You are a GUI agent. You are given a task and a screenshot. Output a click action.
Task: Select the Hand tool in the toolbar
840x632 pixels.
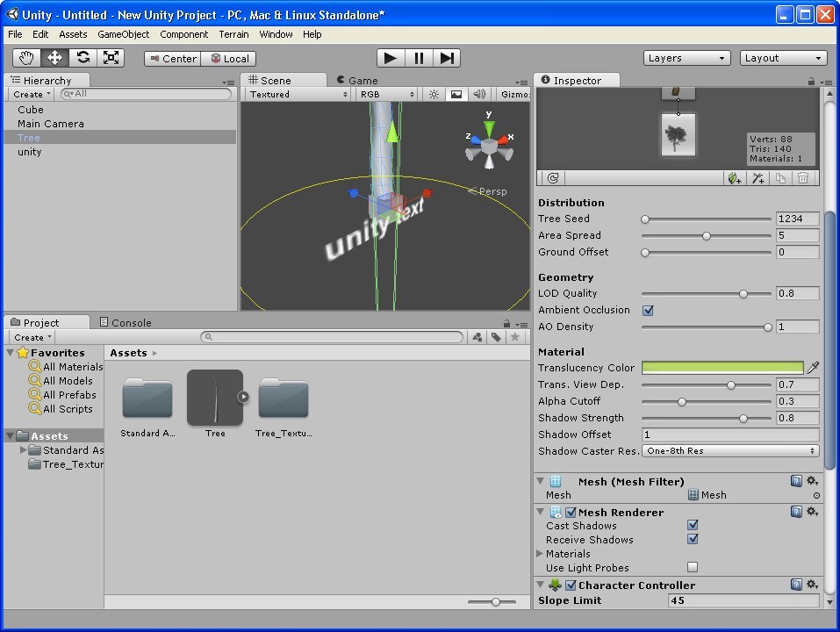tap(25, 57)
